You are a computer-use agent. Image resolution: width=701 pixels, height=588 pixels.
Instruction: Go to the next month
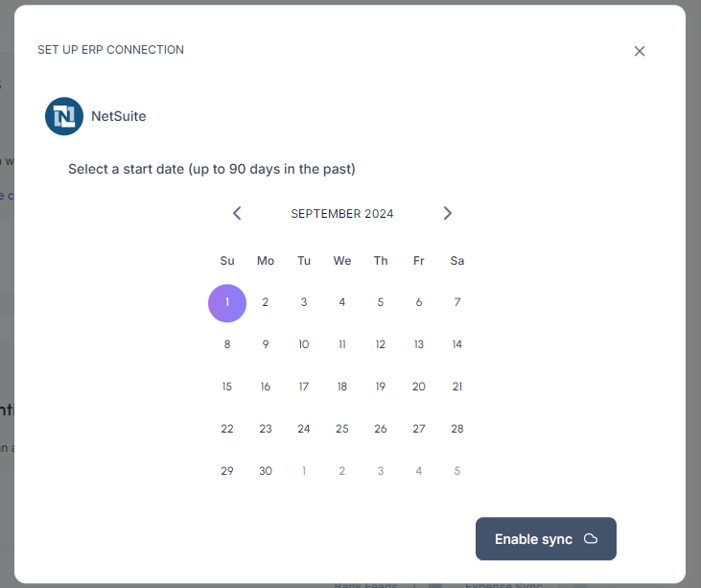[447, 214]
